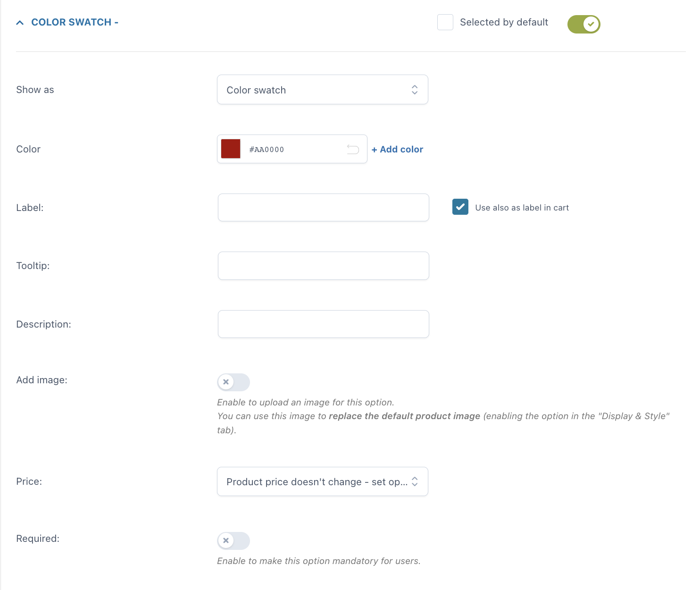Open the Show as dropdown

pyautogui.click(x=322, y=90)
